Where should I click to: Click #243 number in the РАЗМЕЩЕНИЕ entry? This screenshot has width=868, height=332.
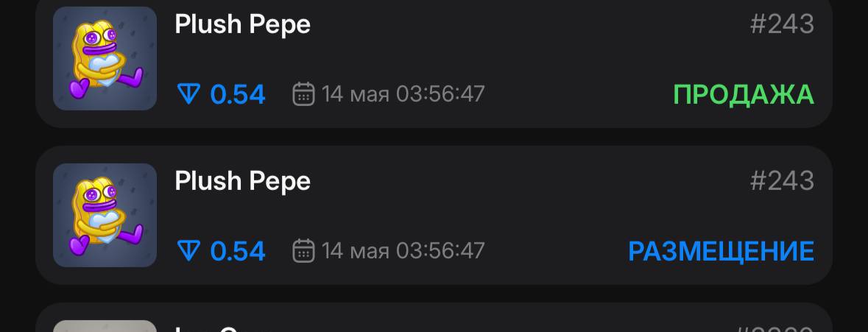pos(782,182)
